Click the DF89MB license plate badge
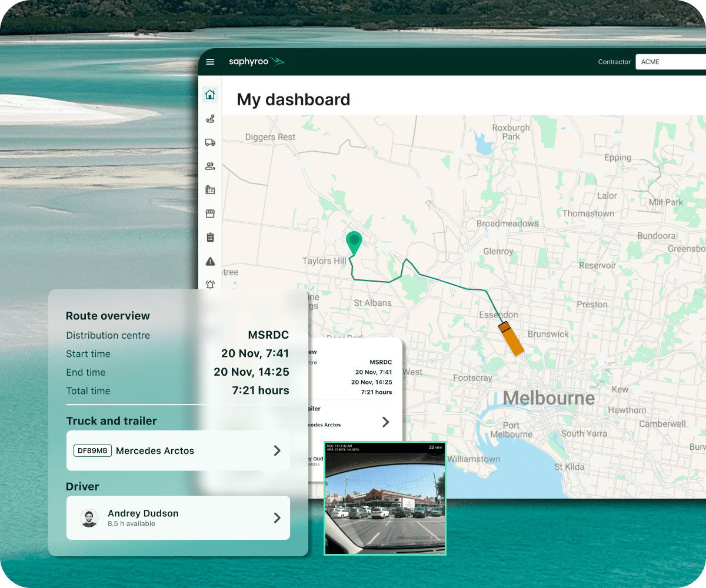This screenshot has width=706, height=588. point(92,450)
